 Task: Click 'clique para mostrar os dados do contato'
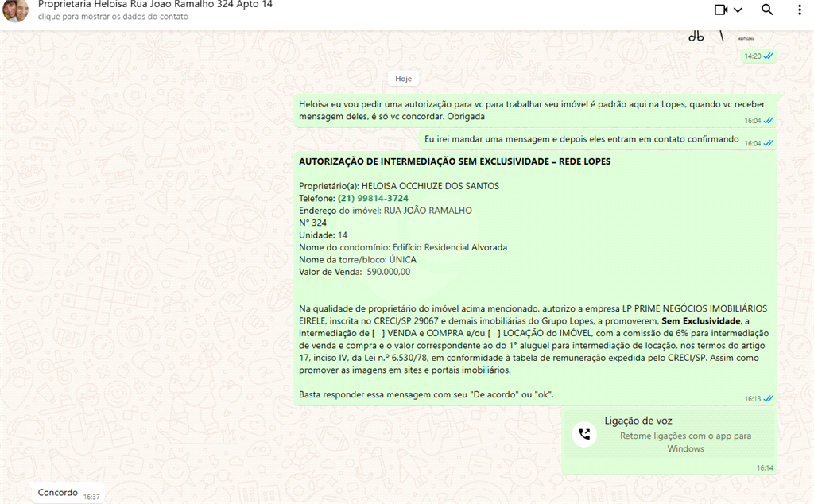point(113,17)
